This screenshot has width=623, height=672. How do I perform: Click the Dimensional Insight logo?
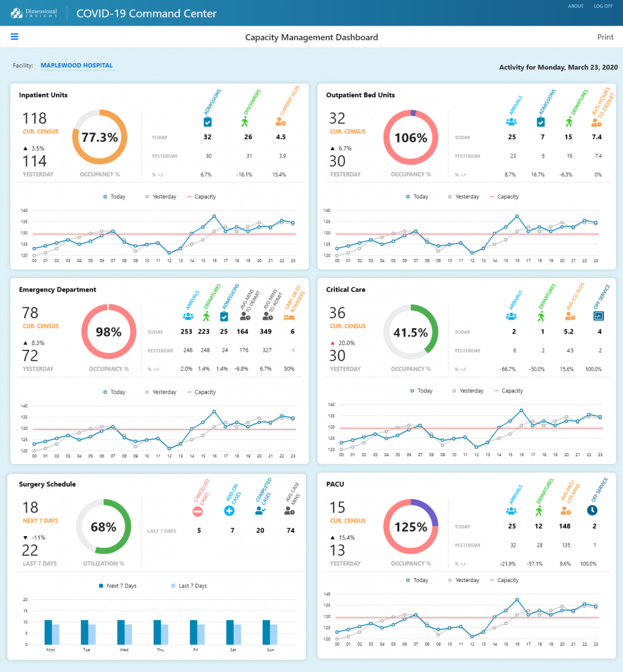coord(34,13)
